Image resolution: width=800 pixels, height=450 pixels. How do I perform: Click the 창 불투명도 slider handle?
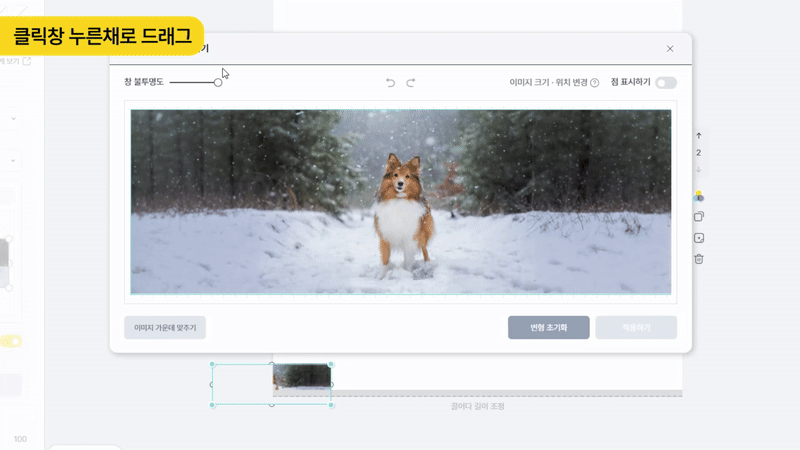point(218,83)
